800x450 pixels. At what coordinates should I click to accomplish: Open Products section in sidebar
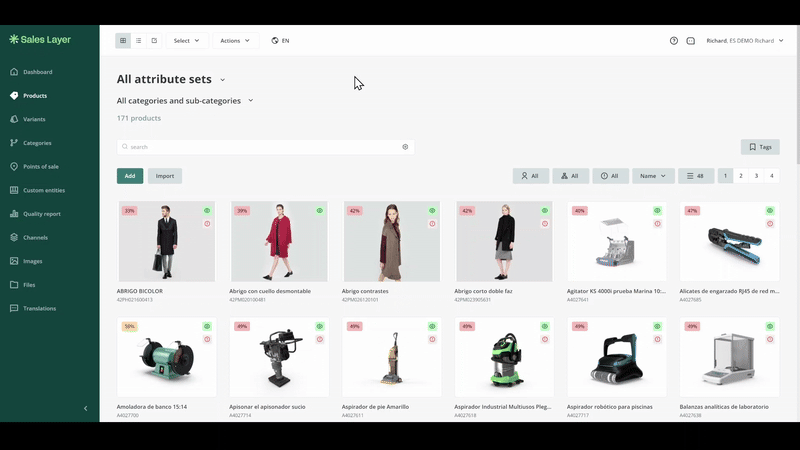click(x=35, y=95)
